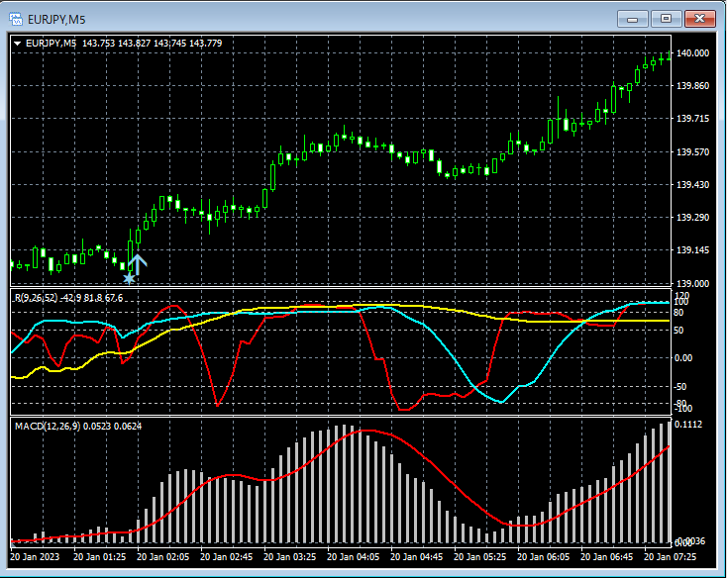
Task: Minimize the EURJPY,M5 chart window
Action: (x=633, y=18)
